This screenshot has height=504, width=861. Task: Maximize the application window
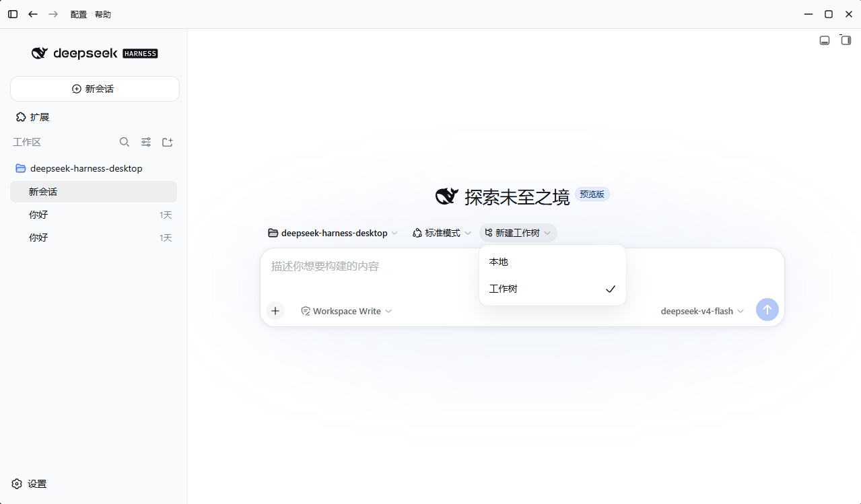(829, 14)
